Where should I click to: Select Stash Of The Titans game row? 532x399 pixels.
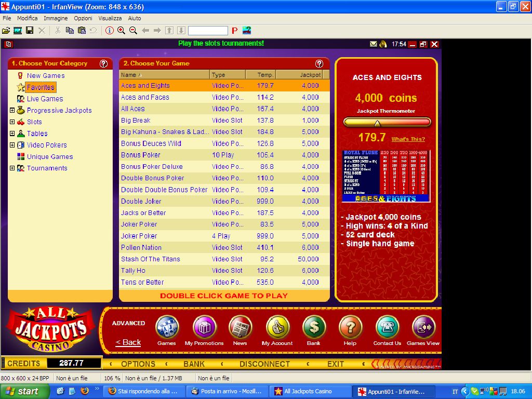pos(224,259)
